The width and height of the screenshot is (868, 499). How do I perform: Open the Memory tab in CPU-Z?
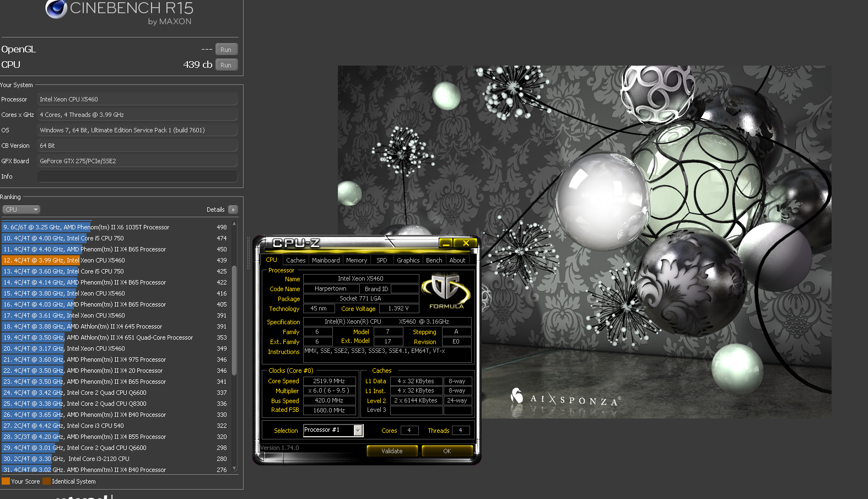[x=357, y=260]
